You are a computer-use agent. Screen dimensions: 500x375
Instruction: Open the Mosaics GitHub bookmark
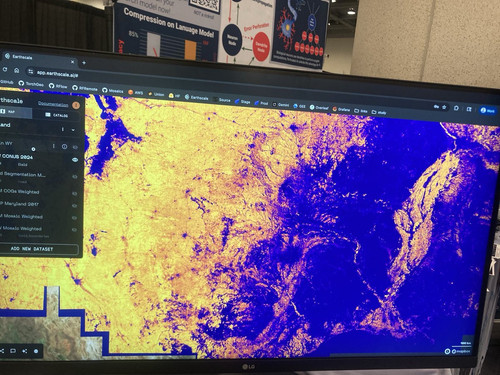(x=113, y=90)
